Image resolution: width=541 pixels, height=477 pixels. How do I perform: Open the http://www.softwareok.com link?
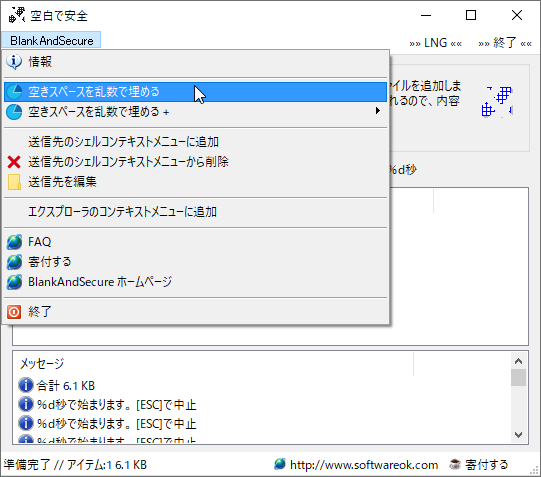[364, 465]
